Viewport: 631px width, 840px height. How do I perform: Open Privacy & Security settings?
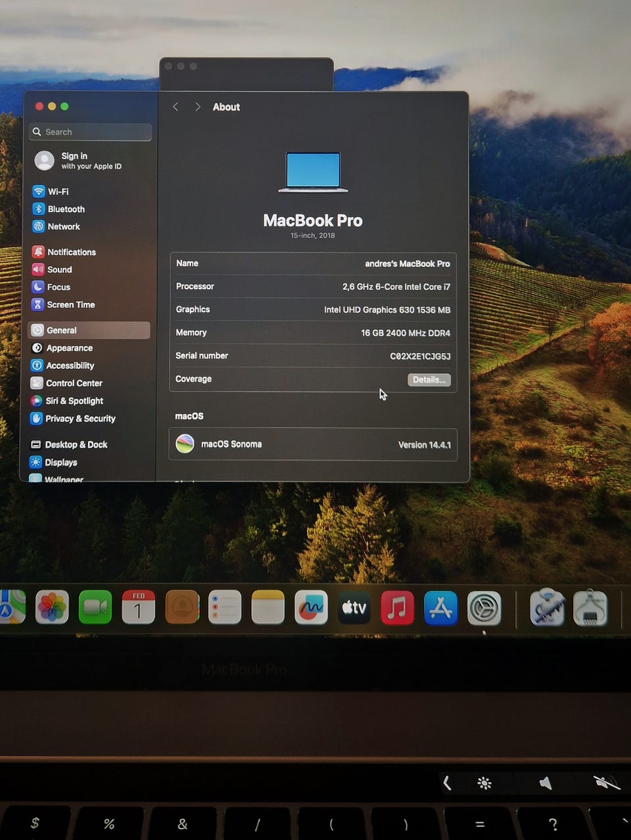73,419
